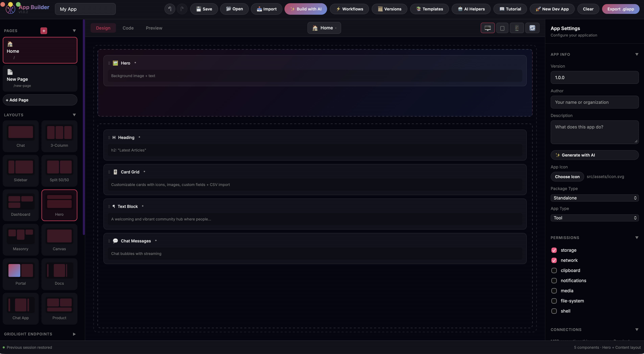Switch to mobile preview icon
644x354 pixels.
(517, 28)
